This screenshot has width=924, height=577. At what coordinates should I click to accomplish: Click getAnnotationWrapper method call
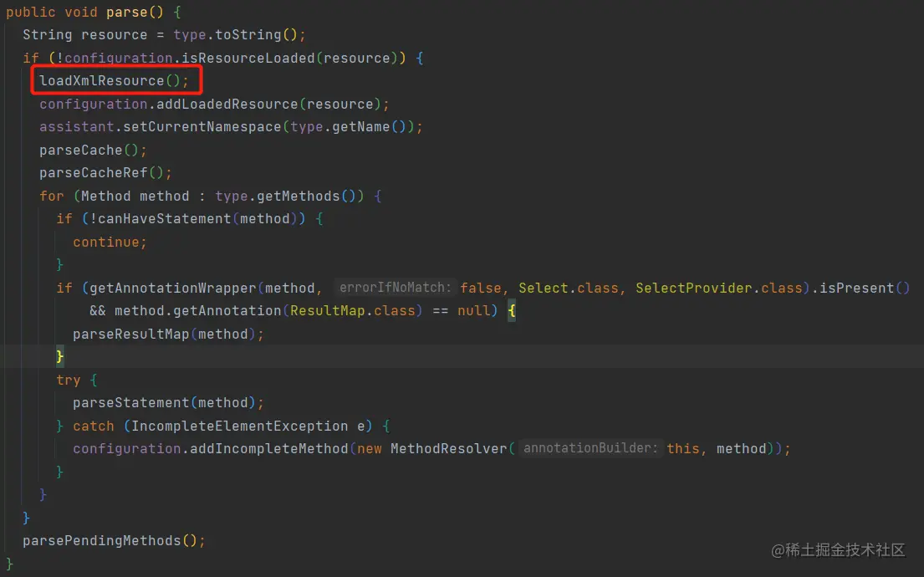pyautogui.click(x=172, y=288)
